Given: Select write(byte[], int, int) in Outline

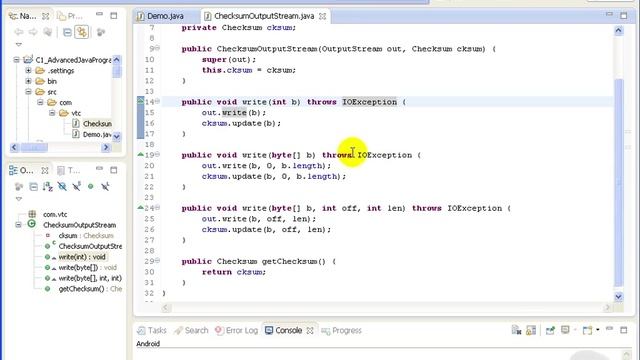Looking at the screenshot, I should [90, 278].
